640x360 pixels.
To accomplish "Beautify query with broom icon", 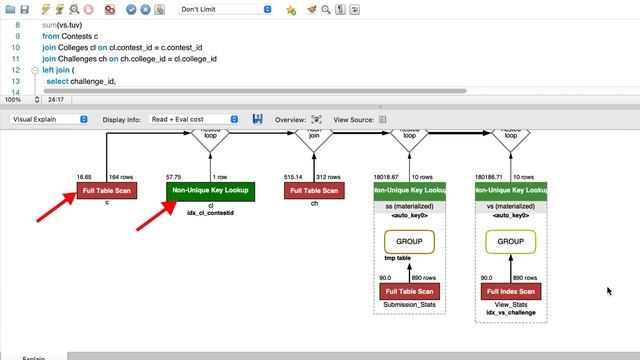I will click(312, 9).
